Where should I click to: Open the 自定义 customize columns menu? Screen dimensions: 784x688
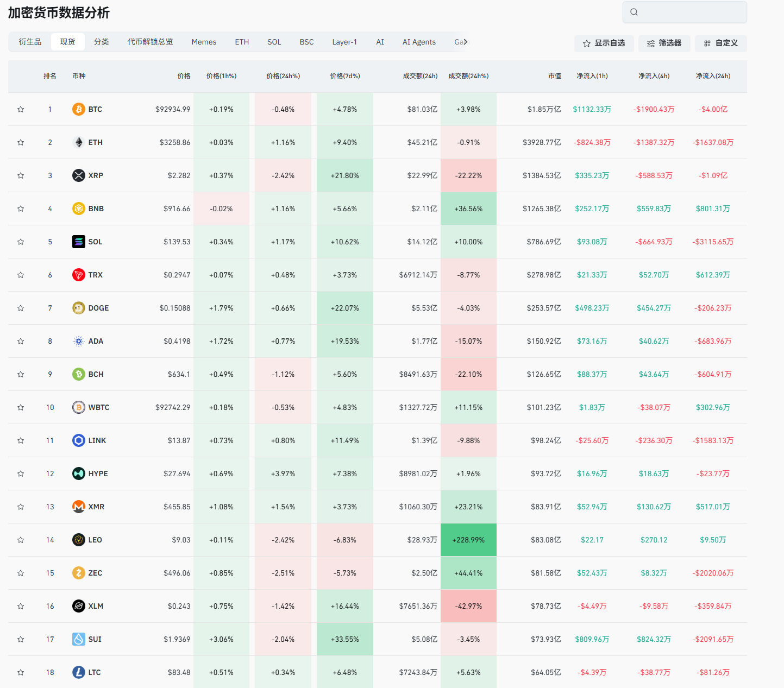coord(720,43)
